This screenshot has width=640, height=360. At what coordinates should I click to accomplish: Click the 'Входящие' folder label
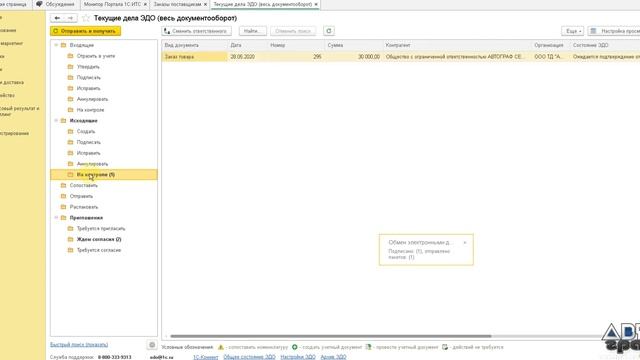(x=82, y=45)
